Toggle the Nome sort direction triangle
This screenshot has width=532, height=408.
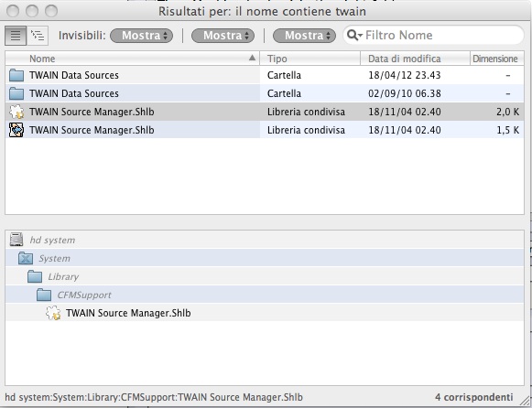point(252,58)
